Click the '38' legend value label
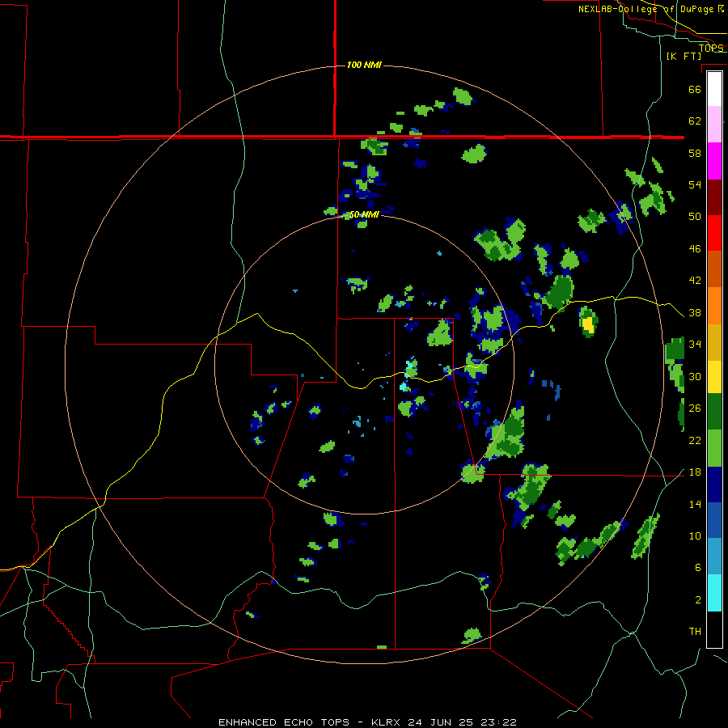Viewport: 728px width, 728px height. [695, 312]
